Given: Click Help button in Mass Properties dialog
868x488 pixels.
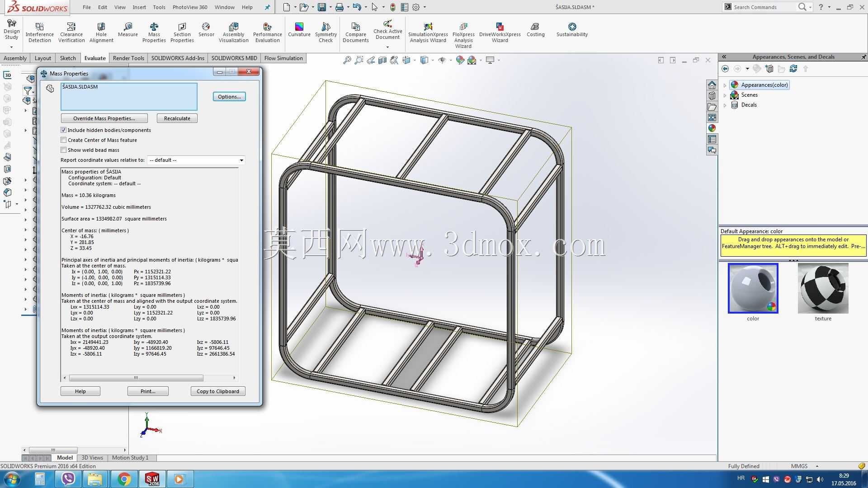Looking at the screenshot, I should click(x=80, y=391).
